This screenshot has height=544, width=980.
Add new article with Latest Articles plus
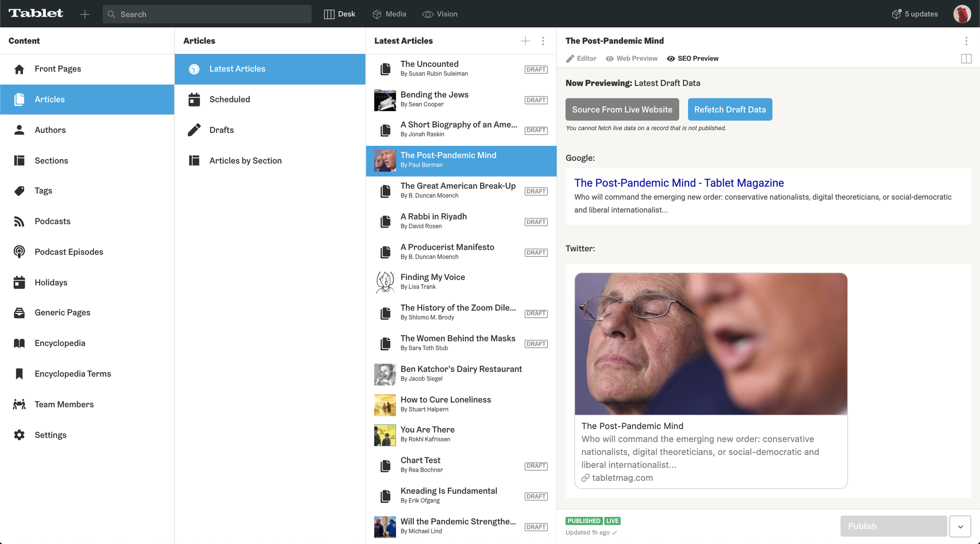click(525, 41)
